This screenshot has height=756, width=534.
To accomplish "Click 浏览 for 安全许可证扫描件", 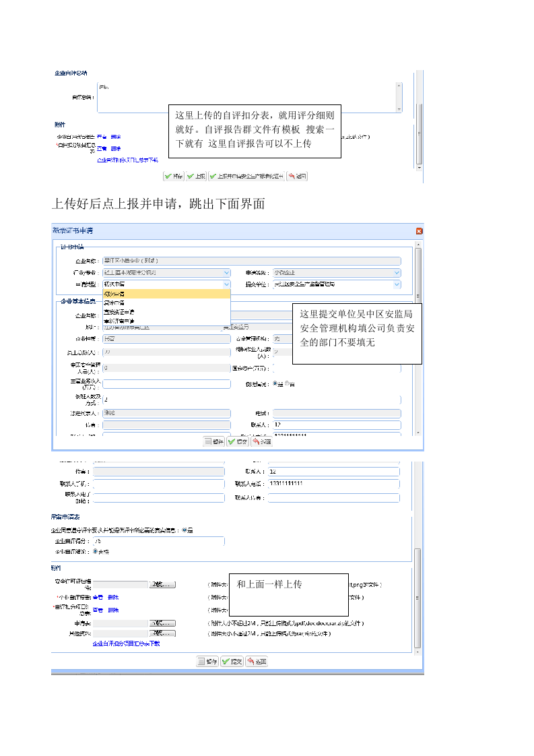I will point(162,585).
